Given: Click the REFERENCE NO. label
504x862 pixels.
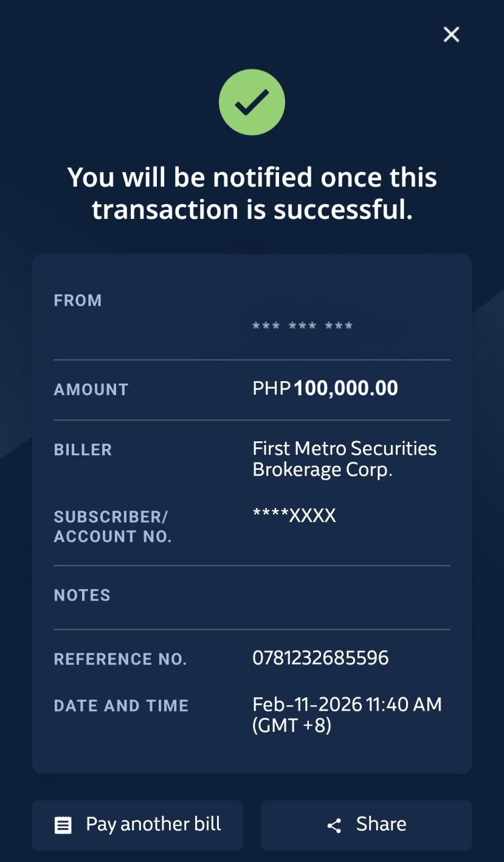Looking at the screenshot, I should pos(120,659).
